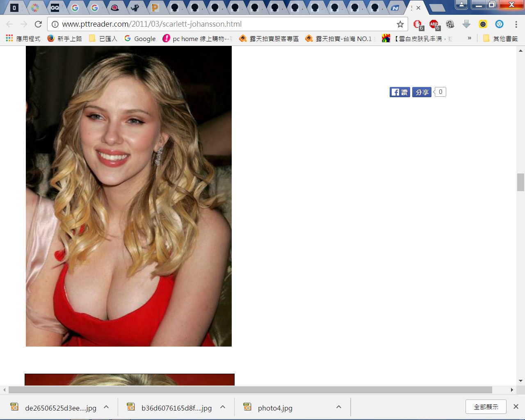The height and width of the screenshot is (420, 525).
Task: Switch to the GQ tab
Action: click(x=55, y=8)
